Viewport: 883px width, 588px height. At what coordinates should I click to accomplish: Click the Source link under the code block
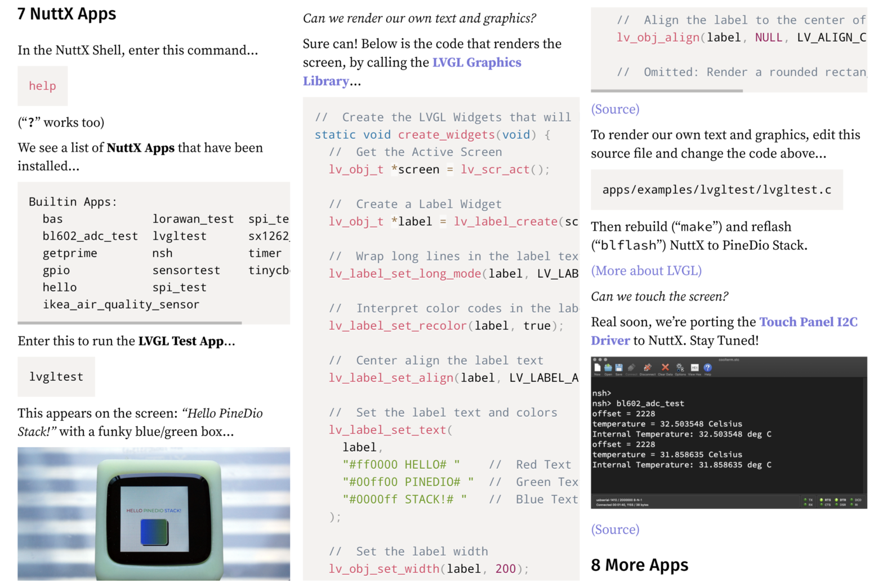[615, 109]
